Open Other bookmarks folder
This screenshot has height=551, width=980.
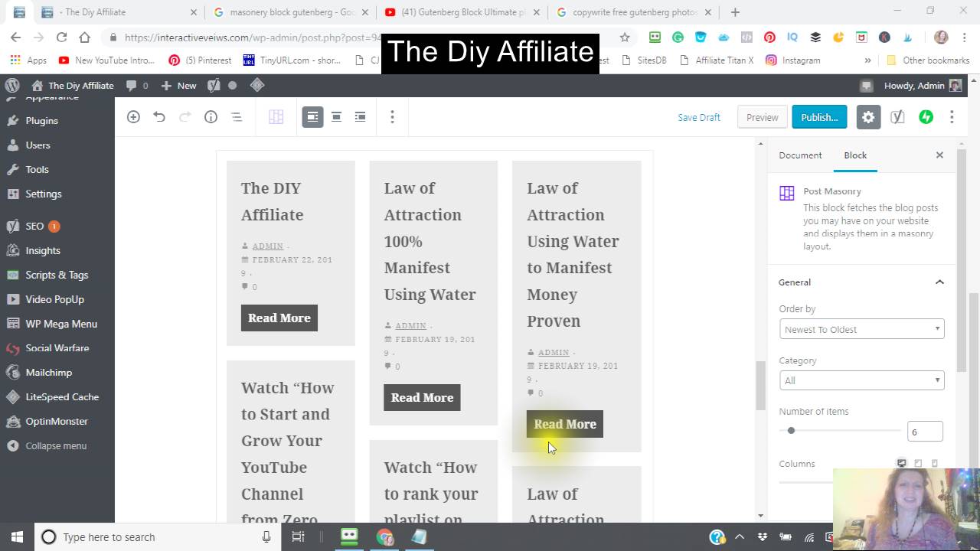point(928,60)
